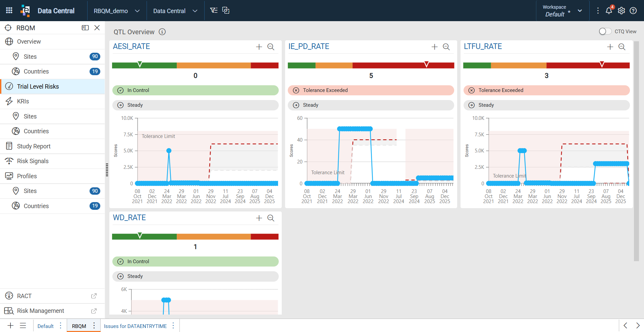Open the help question mark icon
The width and height of the screenshot is (644, 332).
tap(633, 11)
